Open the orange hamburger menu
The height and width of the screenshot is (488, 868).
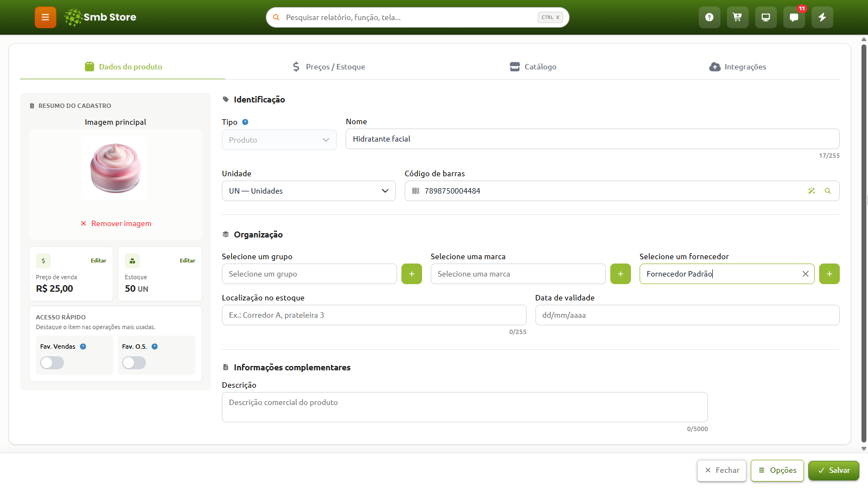click(x=46, y=17)
